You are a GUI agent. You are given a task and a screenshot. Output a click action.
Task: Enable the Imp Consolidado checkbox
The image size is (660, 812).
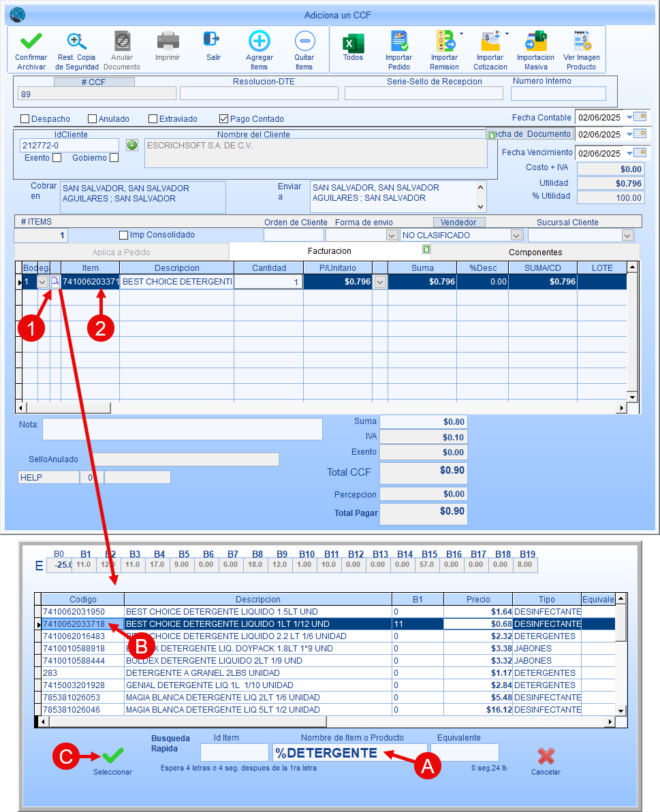click(123, 235)
